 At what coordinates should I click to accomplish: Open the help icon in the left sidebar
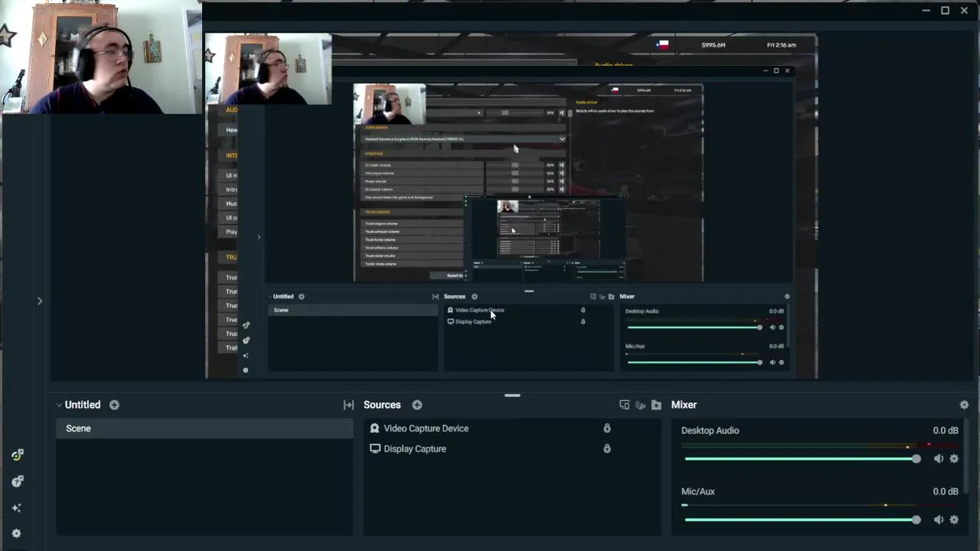point(16,481)
